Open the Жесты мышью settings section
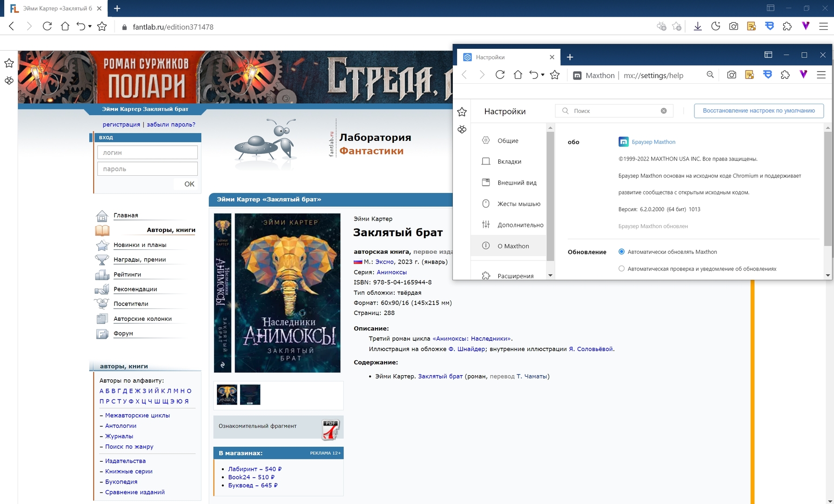 pyautogui.click(x=508, y=204)
